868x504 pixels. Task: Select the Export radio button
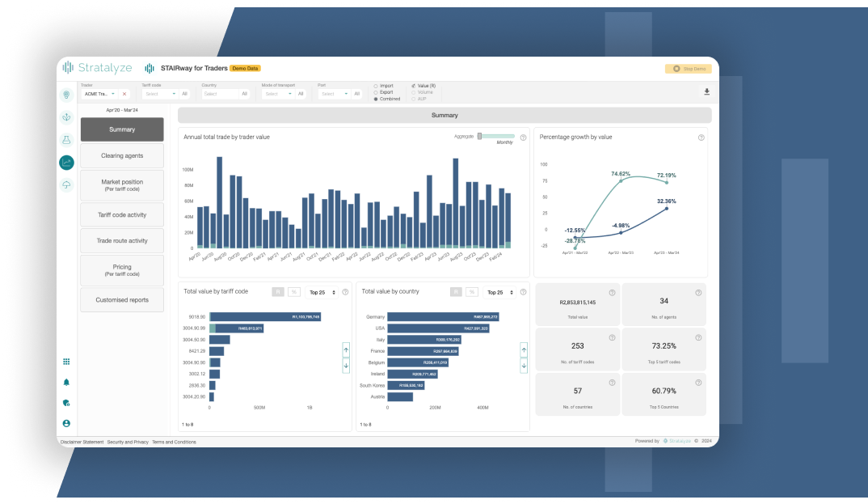pyautogui.click(x=376, y=92)
